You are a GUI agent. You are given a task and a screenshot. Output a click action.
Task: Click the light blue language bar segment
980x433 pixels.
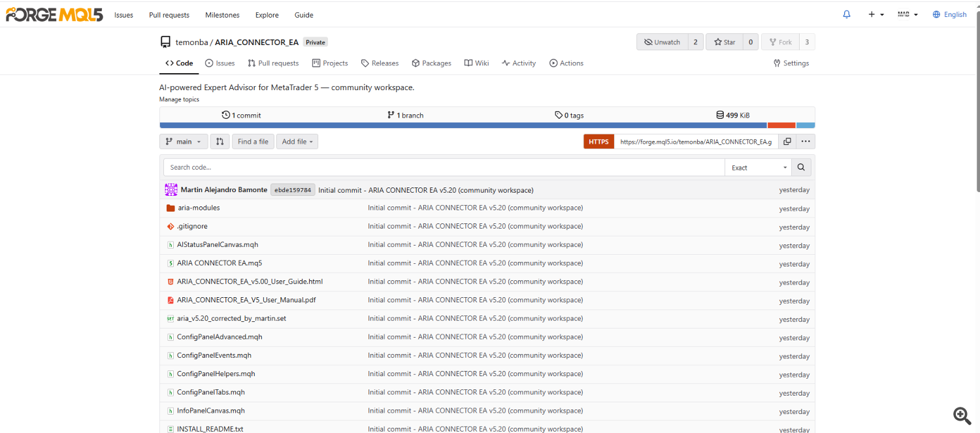(806, 125)
